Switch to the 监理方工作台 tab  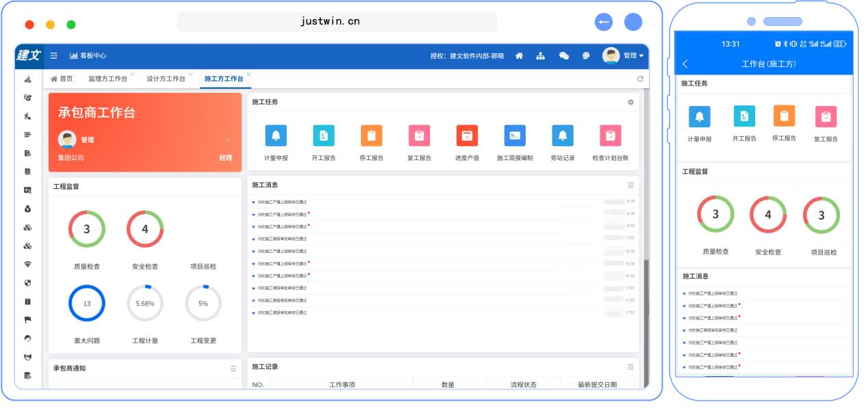coord(107,79)
